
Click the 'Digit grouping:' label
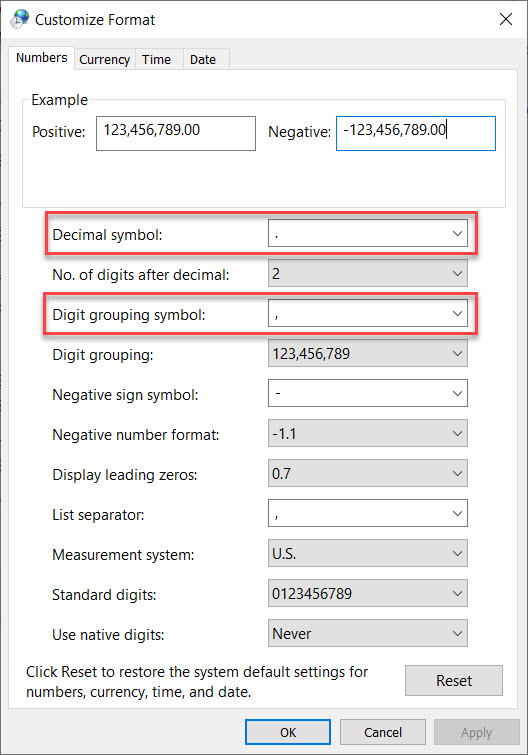pyautogui.click(x=103, y=355)
